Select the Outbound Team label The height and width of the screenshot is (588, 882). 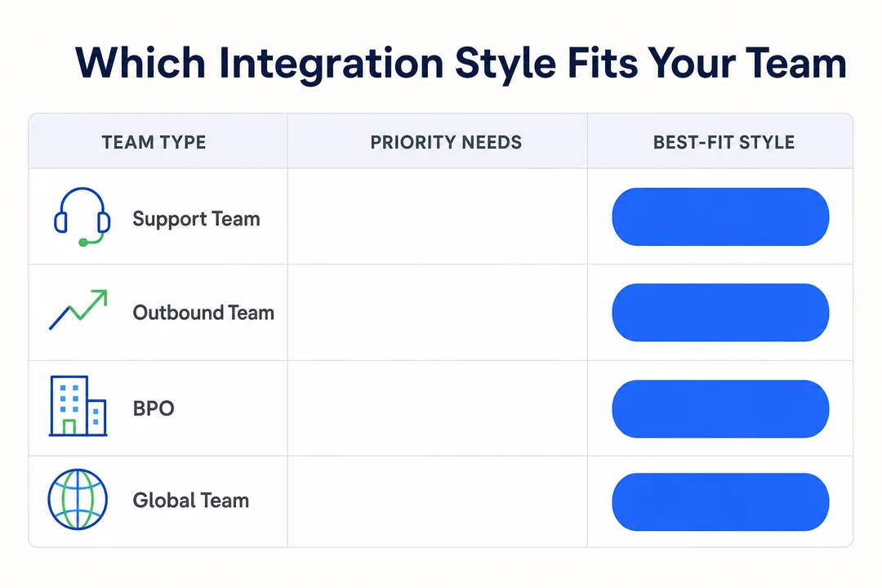pos(203,313)
